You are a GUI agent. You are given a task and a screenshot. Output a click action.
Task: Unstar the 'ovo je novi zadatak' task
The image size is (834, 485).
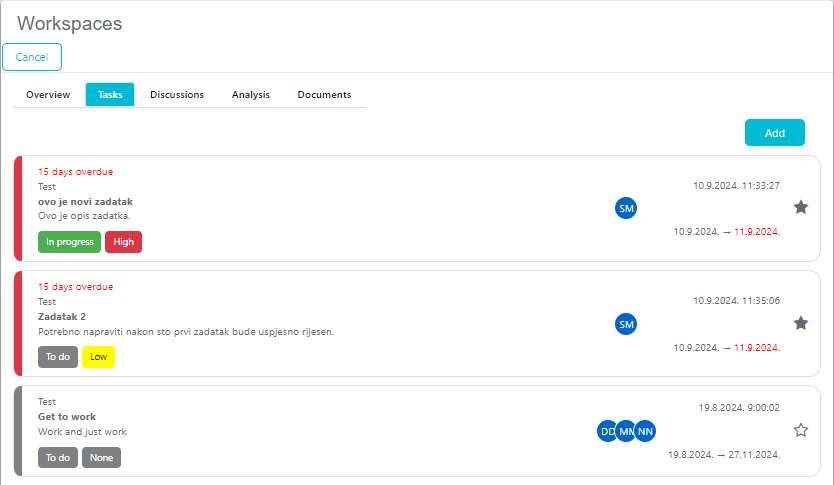pyautogui.click(x=800, y=207)
